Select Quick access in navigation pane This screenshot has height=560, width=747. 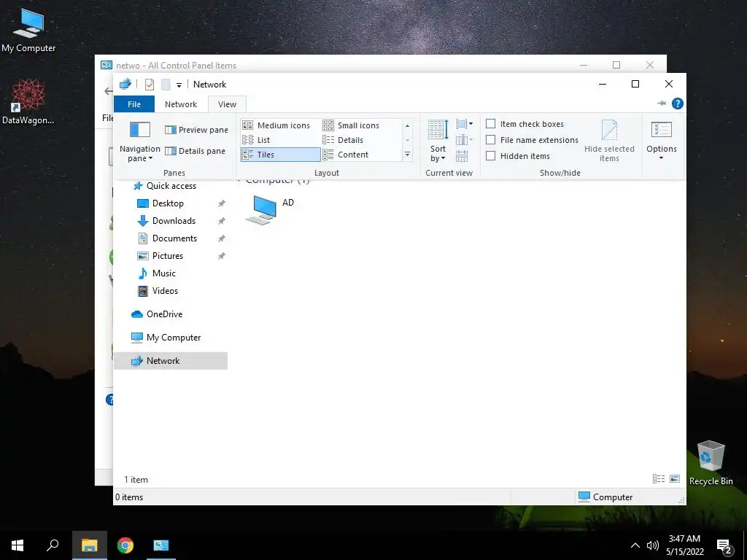pos(171,186)
